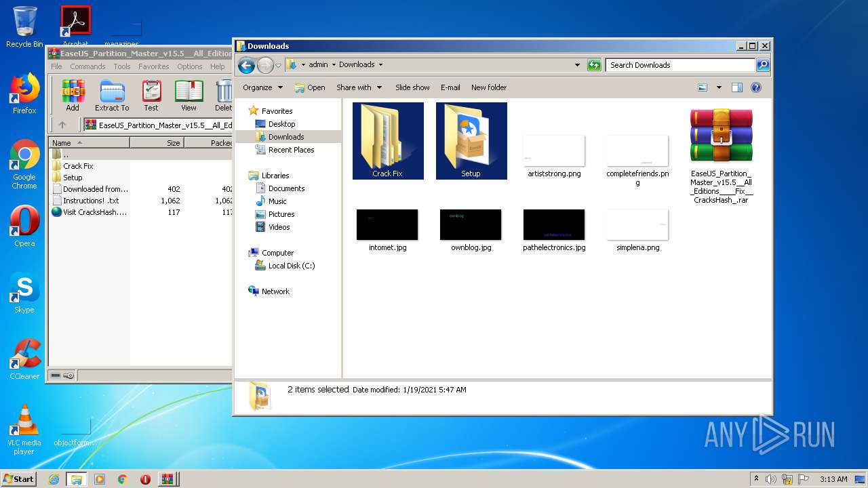This screenshot has width=868, height=488.
Task: Click Slide show in Explorer toolbar
Action: pos(412,87)
